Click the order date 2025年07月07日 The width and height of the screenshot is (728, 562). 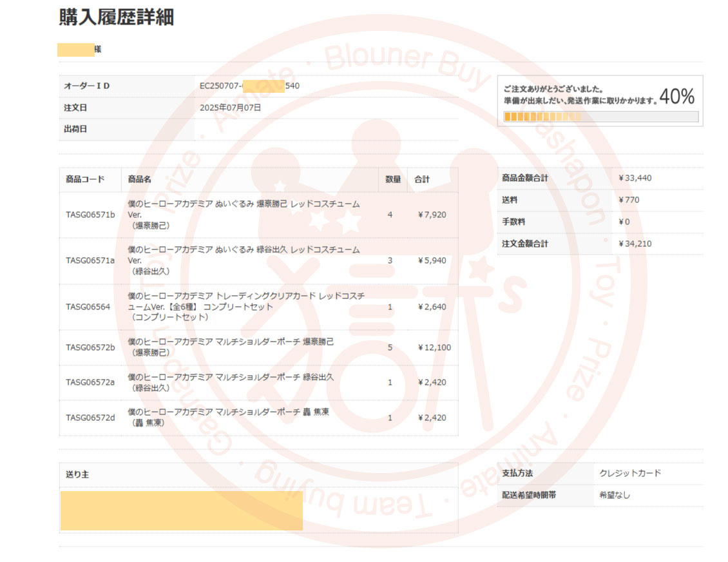tap(230, 108)
